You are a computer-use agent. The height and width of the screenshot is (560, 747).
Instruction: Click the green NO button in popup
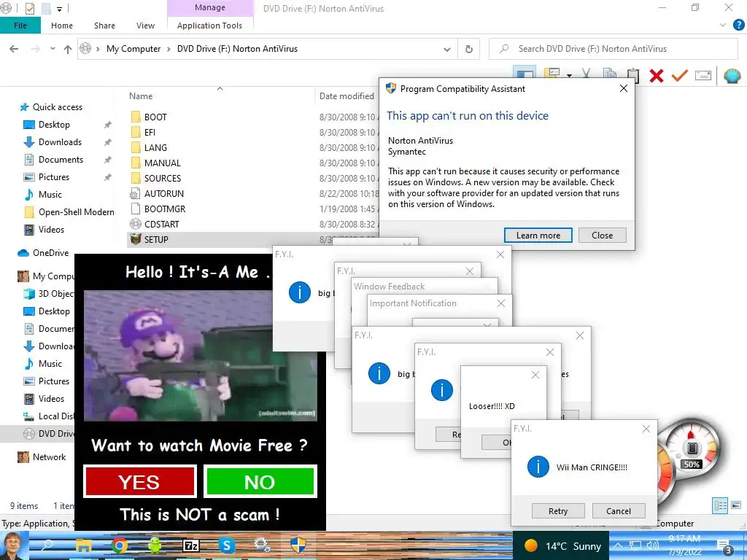point(260,482)
